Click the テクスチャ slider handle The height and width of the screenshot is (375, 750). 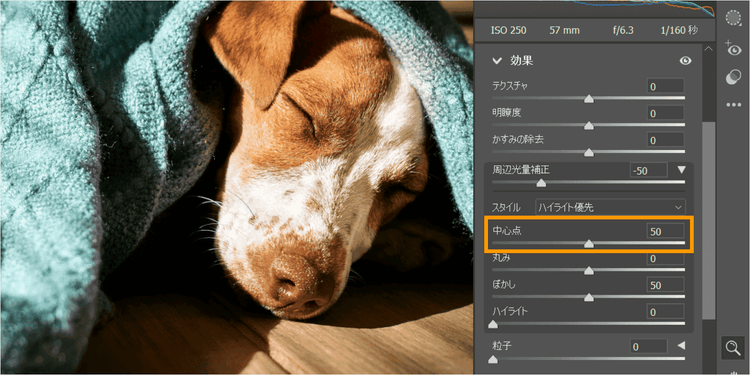[x=589, y=99]
